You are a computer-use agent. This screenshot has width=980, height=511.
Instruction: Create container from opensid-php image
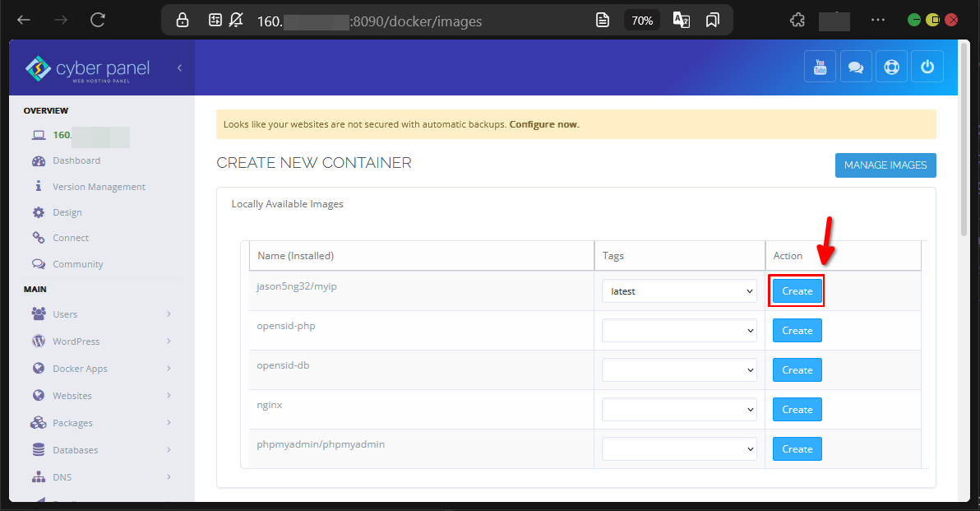[x=797, y=331]
